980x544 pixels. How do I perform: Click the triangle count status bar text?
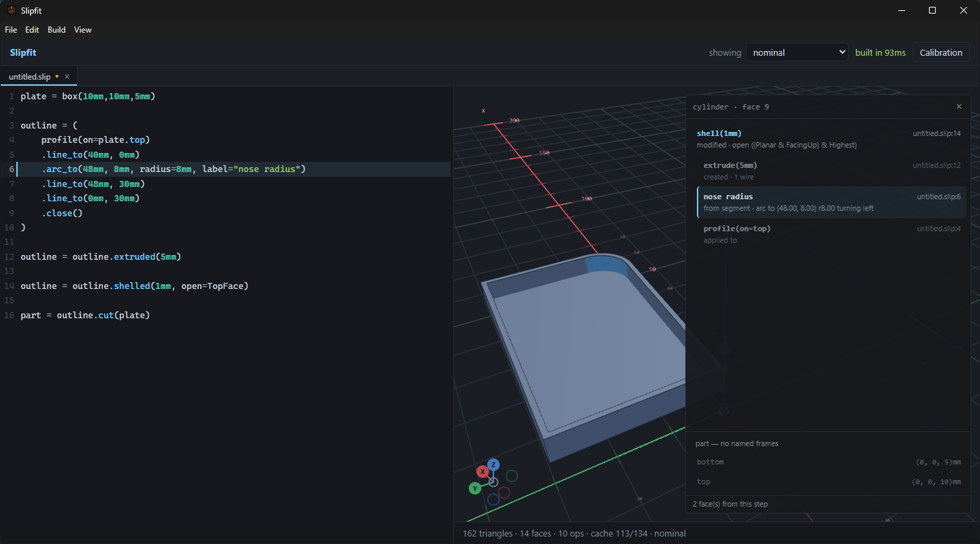pyautogui.click(x=487, y=533)
